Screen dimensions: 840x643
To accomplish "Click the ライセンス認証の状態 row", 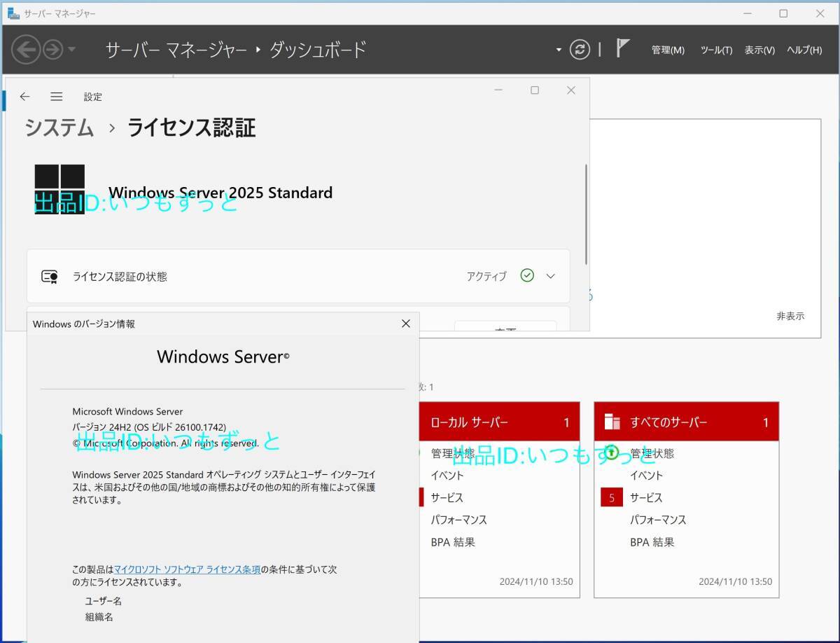I will click(x=298, y=276).
